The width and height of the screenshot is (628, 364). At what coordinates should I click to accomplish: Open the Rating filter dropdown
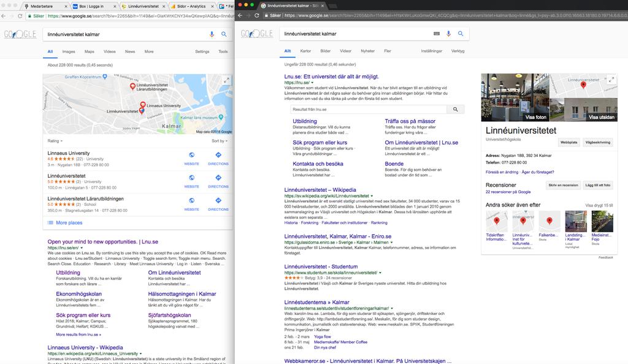pos(55,141)
